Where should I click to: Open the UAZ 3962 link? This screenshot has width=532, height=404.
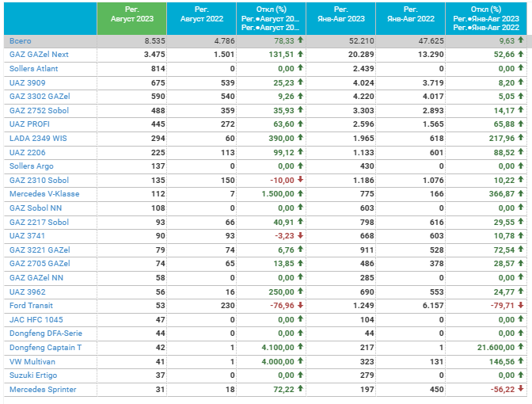pos(28,292)
